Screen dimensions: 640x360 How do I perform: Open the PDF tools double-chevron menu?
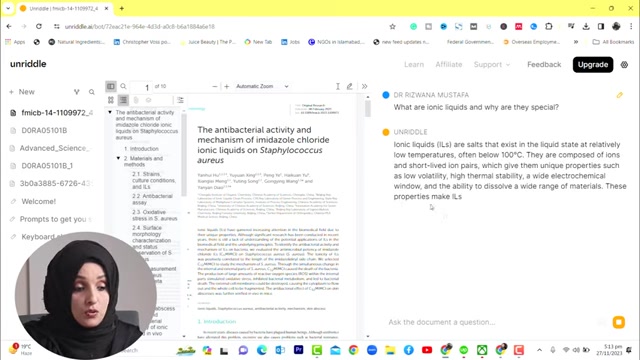point(364,86)
